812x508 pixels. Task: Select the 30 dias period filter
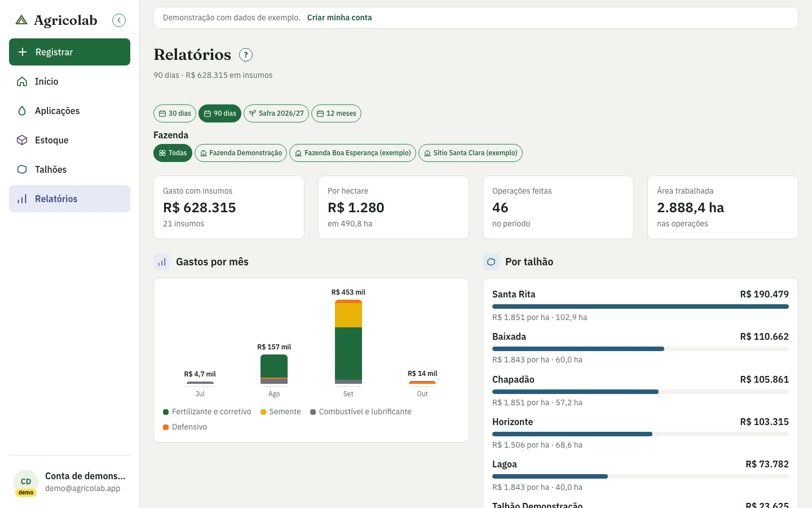175,113
